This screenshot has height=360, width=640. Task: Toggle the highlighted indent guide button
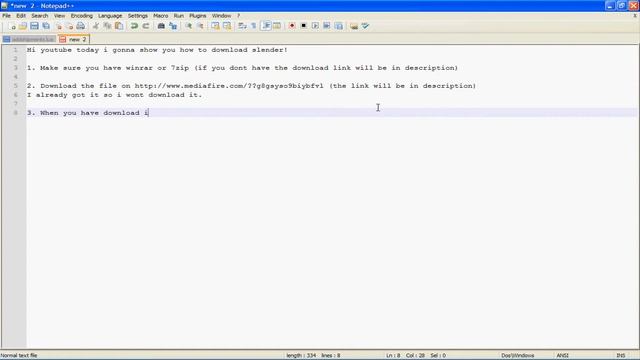click(266, 26)
